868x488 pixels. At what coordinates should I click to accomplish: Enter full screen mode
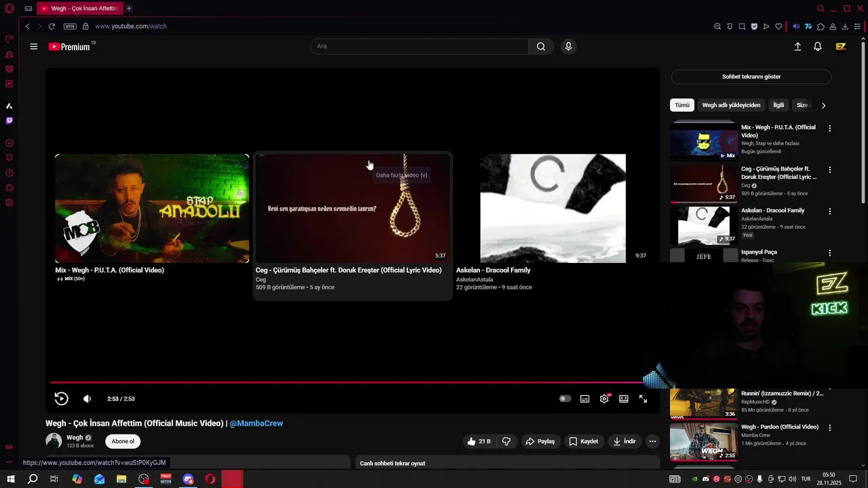point(643,399)
